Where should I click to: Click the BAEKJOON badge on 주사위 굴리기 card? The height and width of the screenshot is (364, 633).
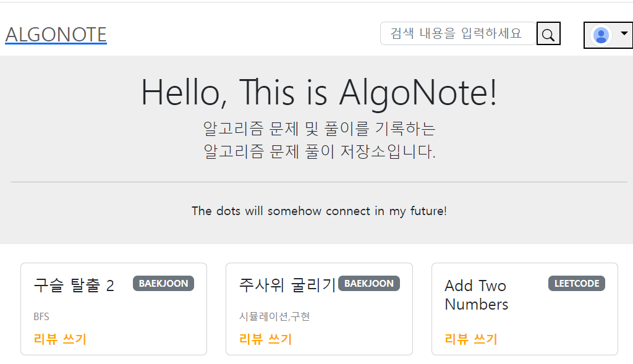point(368,284)
